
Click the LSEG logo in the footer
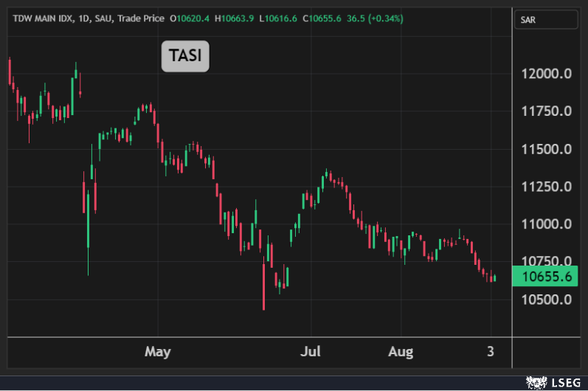(x=552, y=381)
